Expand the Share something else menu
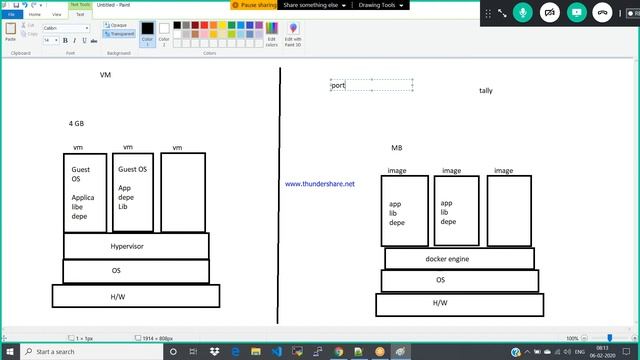The width and height of the screenshot is (640, 360). [x=314, y=5]
